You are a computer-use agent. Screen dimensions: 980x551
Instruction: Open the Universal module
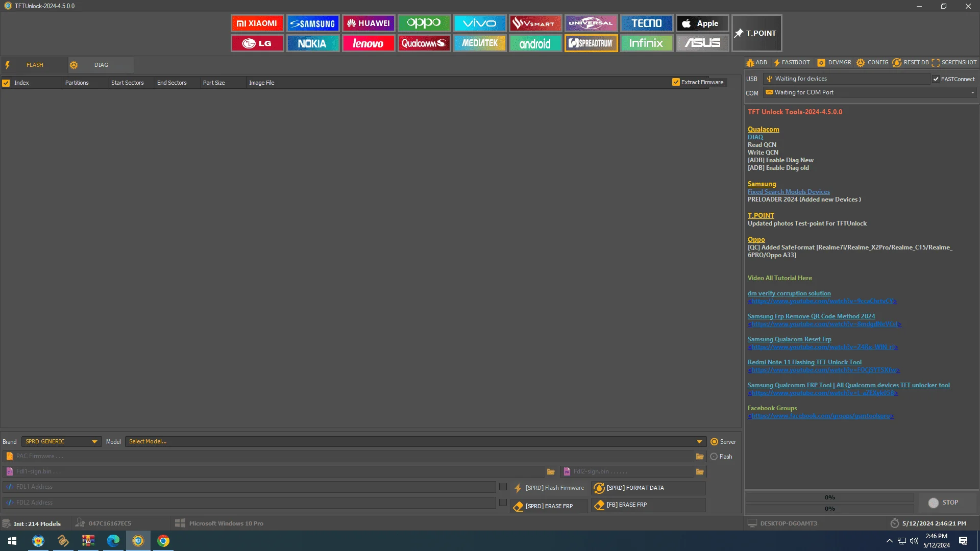(591, 23)
